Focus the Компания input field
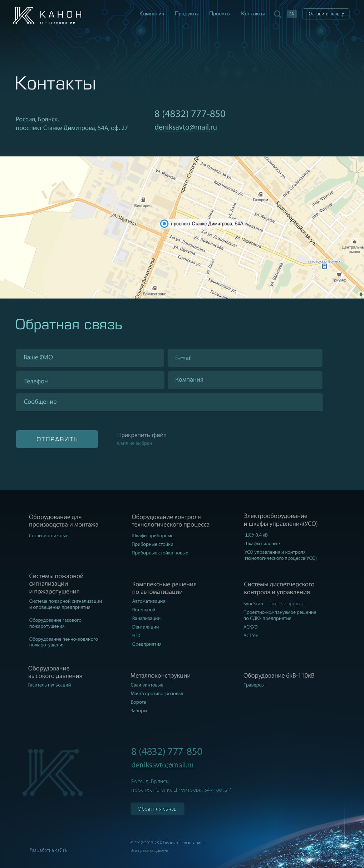Image resolution: width=364 pixels, height=868 pixels. (245, 380)
